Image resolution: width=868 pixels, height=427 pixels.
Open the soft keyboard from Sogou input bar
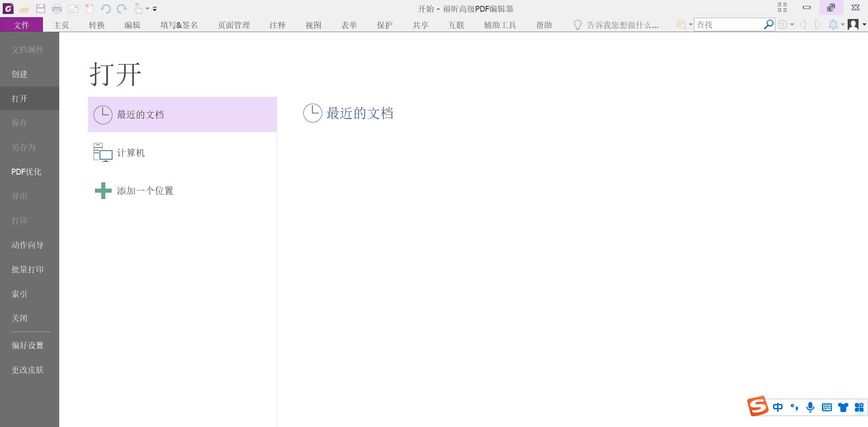point(826,407)
